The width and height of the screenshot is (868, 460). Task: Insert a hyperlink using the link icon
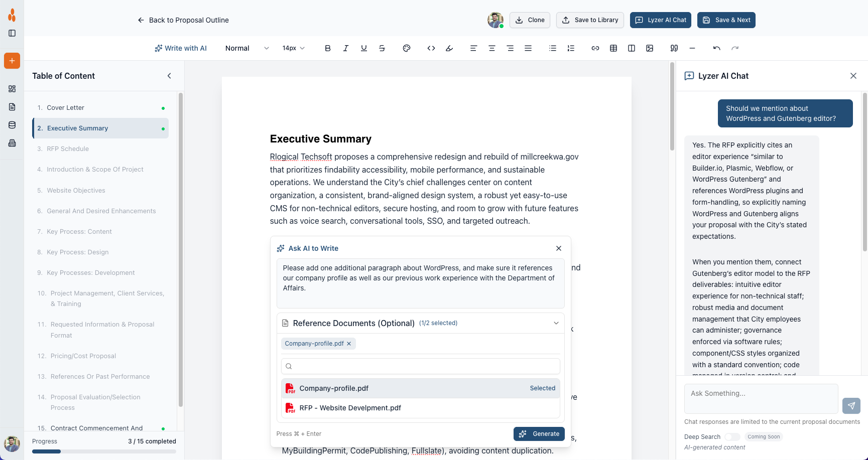pos(595,48)
